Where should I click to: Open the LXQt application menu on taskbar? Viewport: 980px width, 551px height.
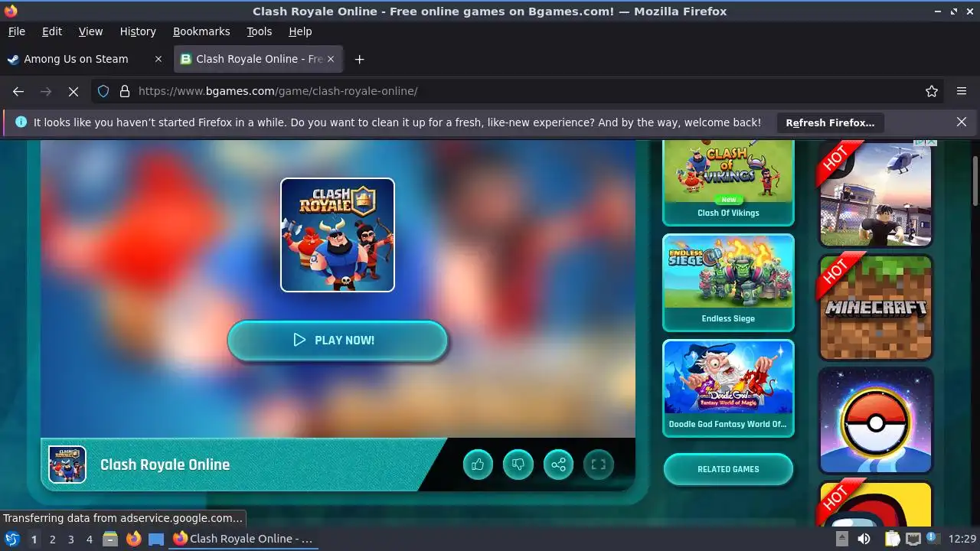click(x=11, y=539)
